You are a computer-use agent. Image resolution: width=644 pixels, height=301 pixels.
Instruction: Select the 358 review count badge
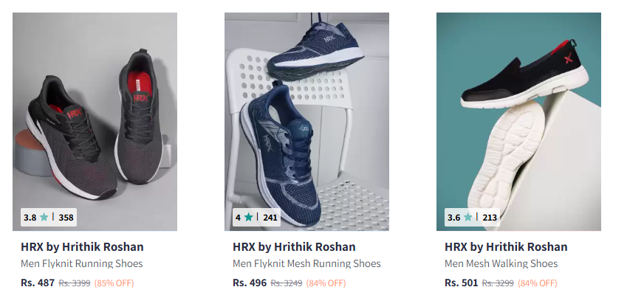(66, 218)
